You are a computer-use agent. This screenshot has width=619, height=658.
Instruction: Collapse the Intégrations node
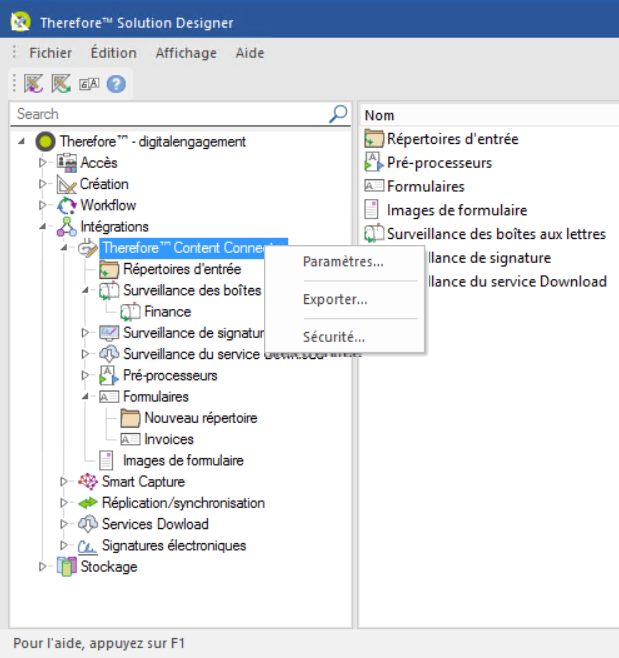click(43, 227)
